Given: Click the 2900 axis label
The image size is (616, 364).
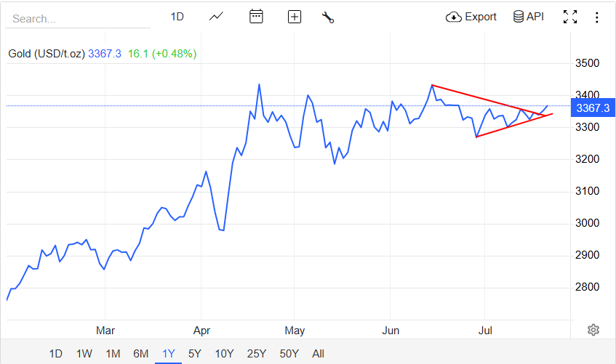Looking at the screenshot, I should (x=588, y=255).
